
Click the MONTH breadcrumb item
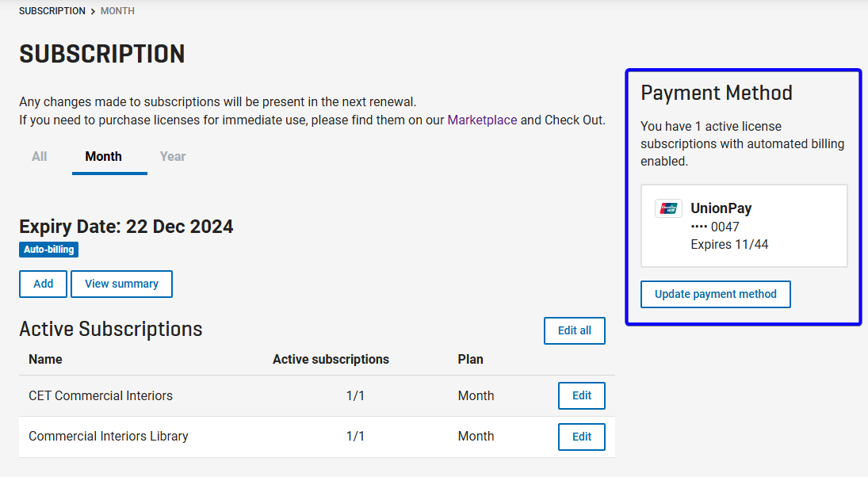[117, 11]
